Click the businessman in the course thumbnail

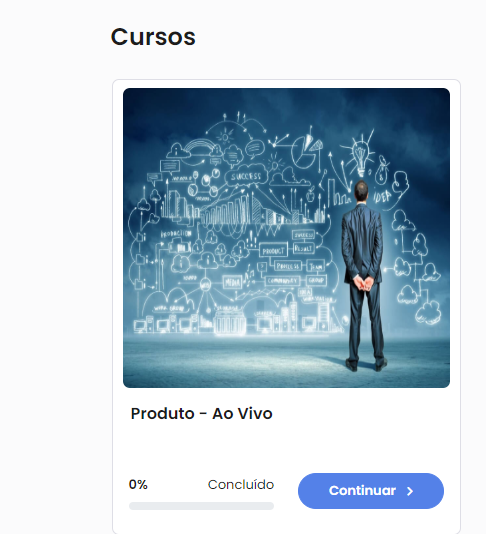[363, 276]
